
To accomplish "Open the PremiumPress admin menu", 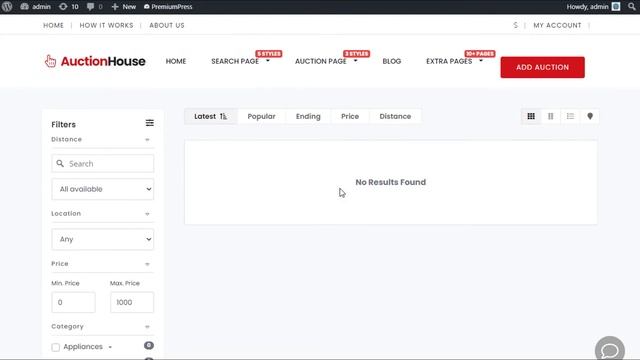I will pyautogui.click(x=168, y=7).
